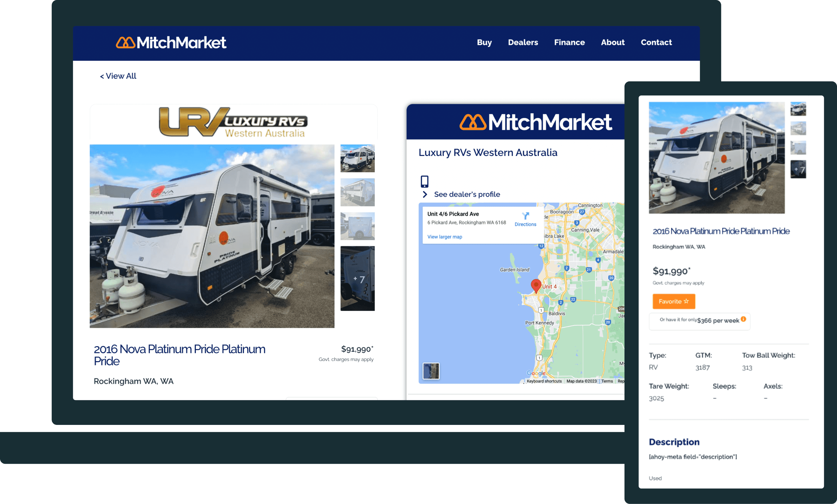Click the mobile listing title '2016 Nova Platinum Pride'
This screenshot has height=504, width=837.
point(721,231)
